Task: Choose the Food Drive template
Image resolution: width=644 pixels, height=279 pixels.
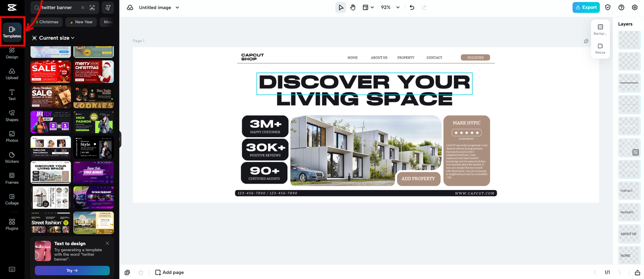Action: click(x=94, y=222)
